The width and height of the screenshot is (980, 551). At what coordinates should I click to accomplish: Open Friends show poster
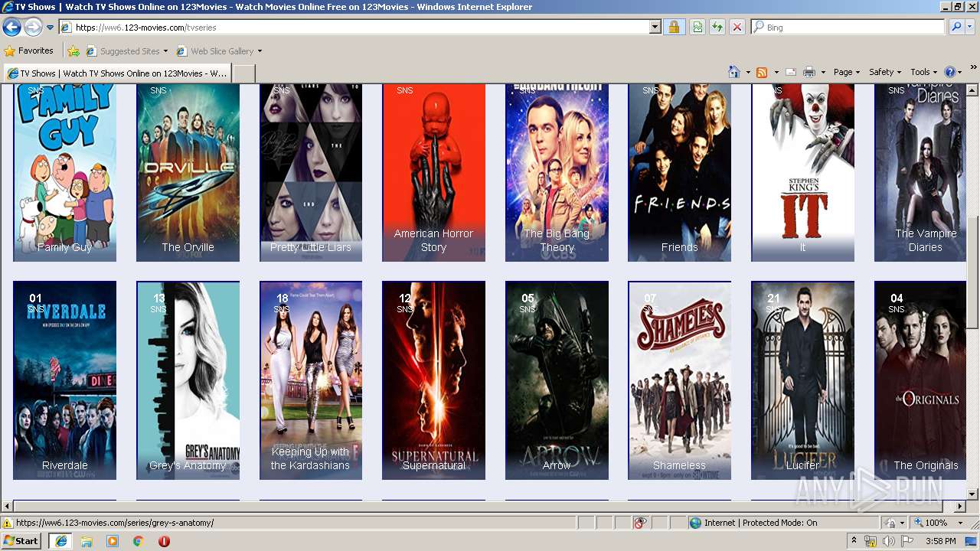click(680, 172)
